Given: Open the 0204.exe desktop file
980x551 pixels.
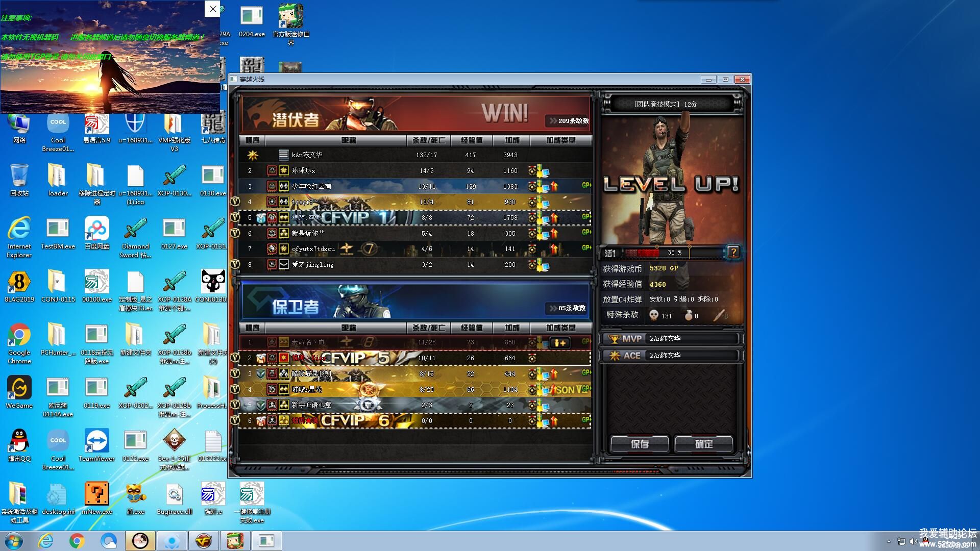Looking at the screenshot, I should tap(252, 20).
